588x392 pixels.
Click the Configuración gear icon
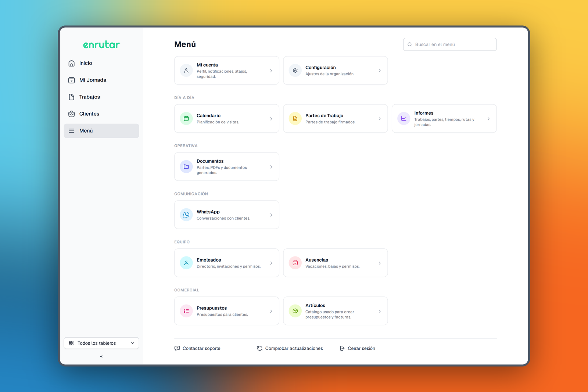(295, 71)
